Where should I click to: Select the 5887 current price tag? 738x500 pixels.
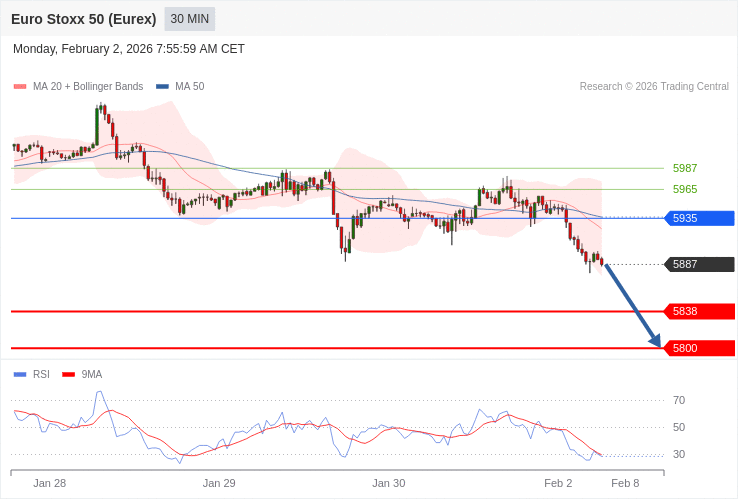pos(699,264)
